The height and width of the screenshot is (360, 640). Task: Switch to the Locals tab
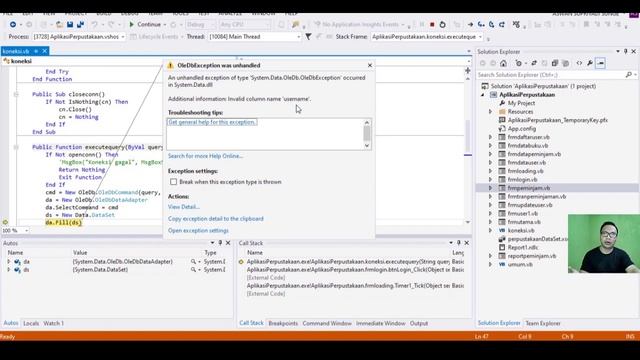[31, 323]
